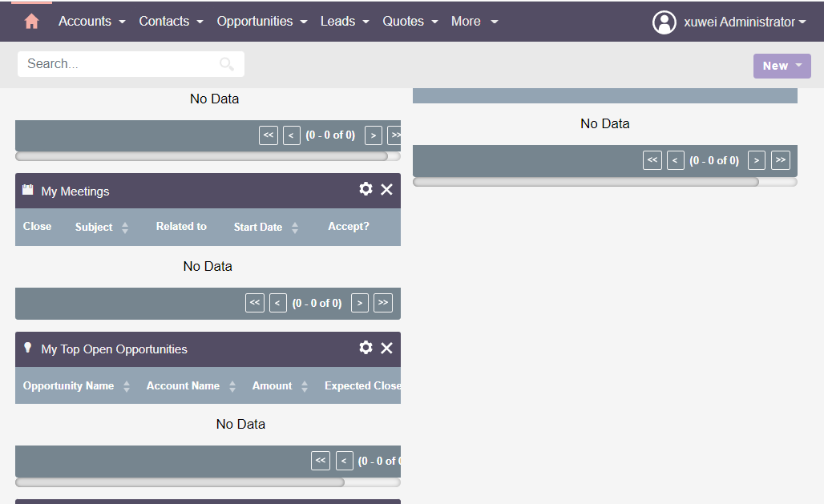This screenshot has width=824, height=504.
Task: Click the search magnifier icon
Action: point(227,64)
